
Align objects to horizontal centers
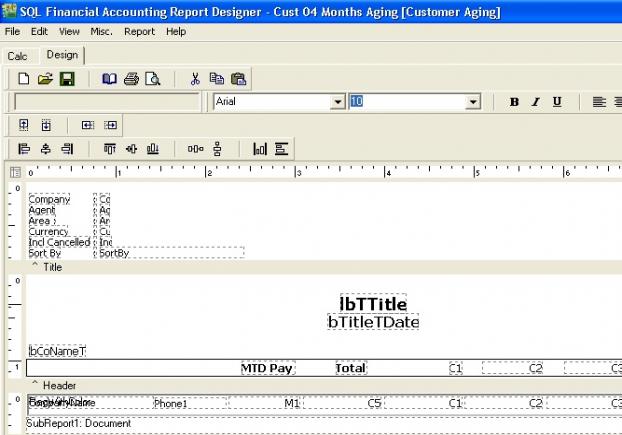coord(46,149)
